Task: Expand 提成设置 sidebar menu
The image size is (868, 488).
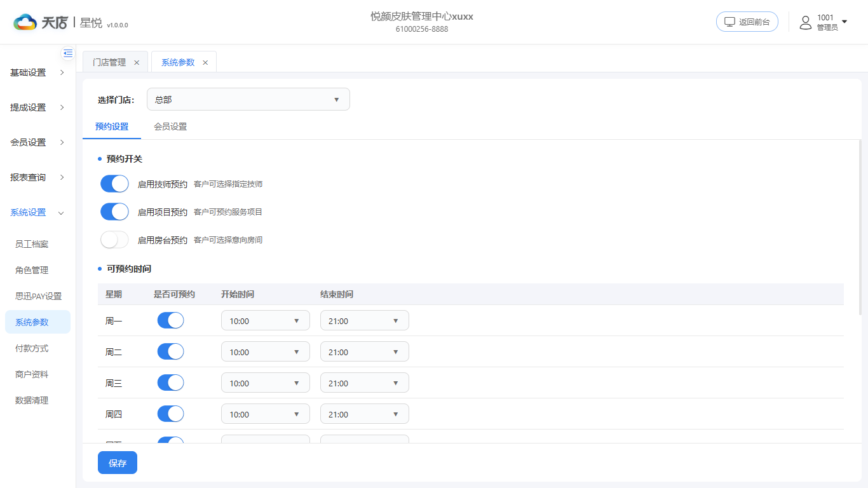Action: tap(37, 107)
